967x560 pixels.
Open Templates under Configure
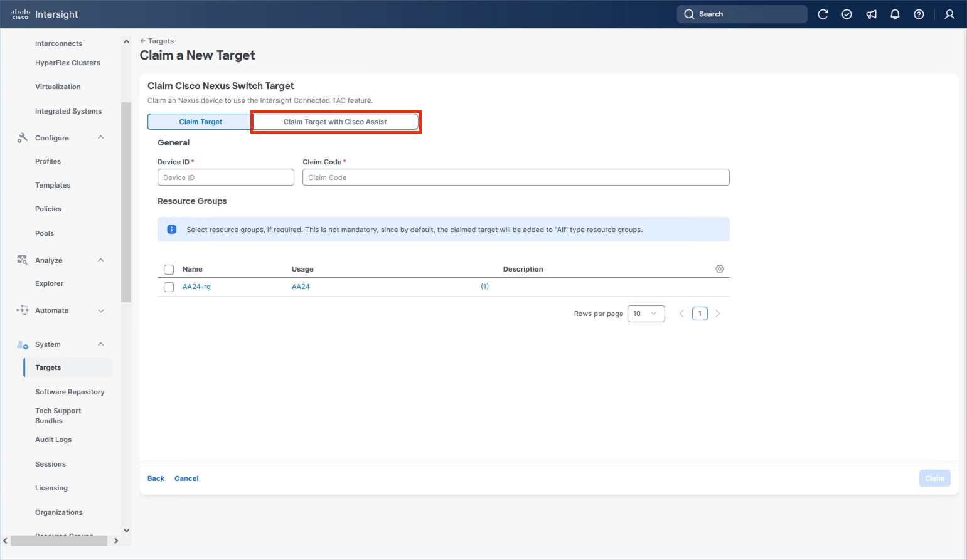pos(53,186)
